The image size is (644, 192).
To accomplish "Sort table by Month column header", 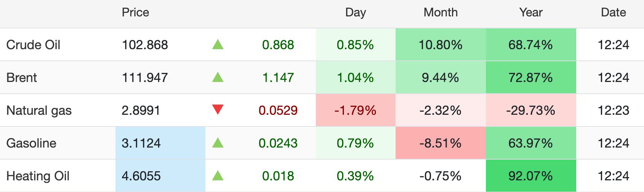I will pos(441,12).
